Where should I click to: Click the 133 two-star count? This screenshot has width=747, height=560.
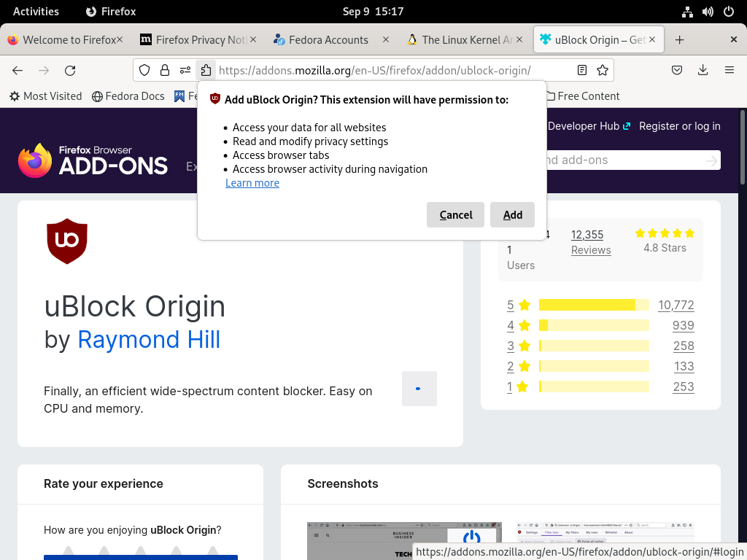click(684, 366)
